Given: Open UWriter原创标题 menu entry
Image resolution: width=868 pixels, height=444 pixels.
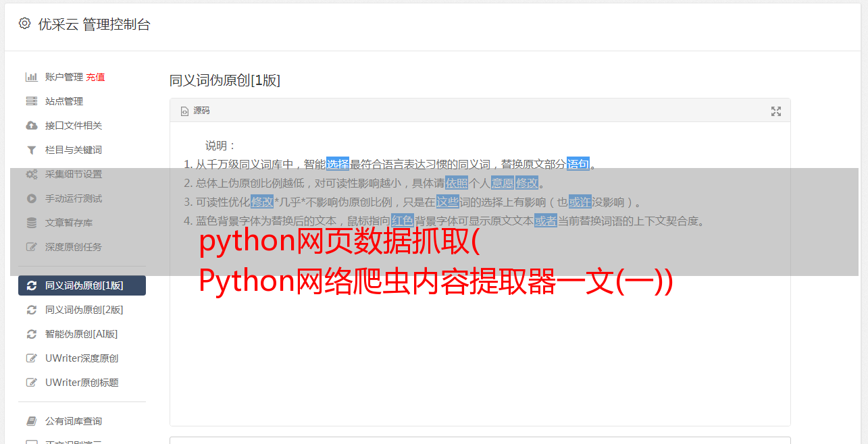Looking at the screenshot, I should point(82,383).
